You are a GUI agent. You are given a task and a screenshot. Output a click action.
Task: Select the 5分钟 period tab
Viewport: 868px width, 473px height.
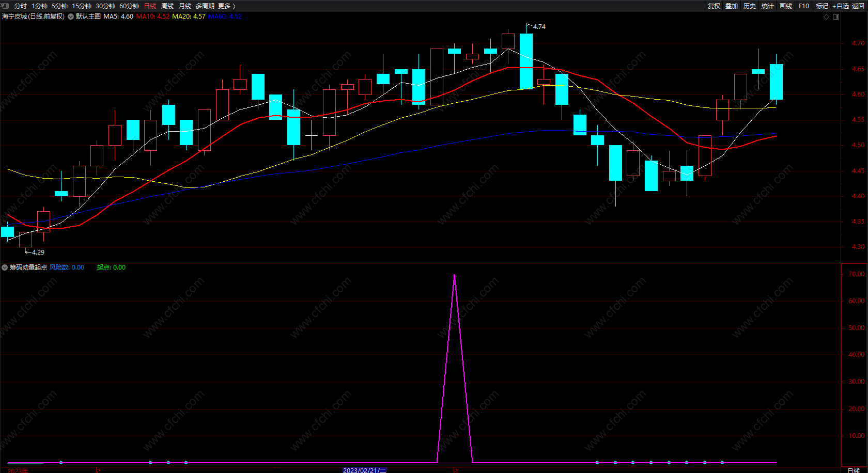[59, 6]
